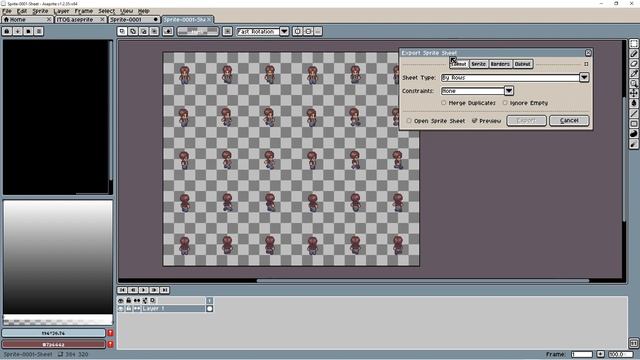The image size is (640, 360).
Task: Click the Frame number input field
Action: (x=582, y=354)
